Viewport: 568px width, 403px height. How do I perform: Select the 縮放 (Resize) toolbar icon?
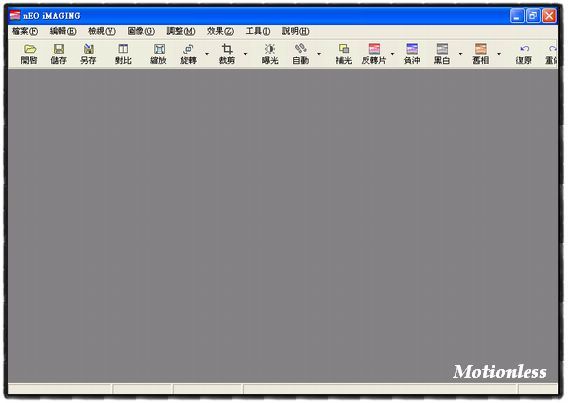point(159,49)
